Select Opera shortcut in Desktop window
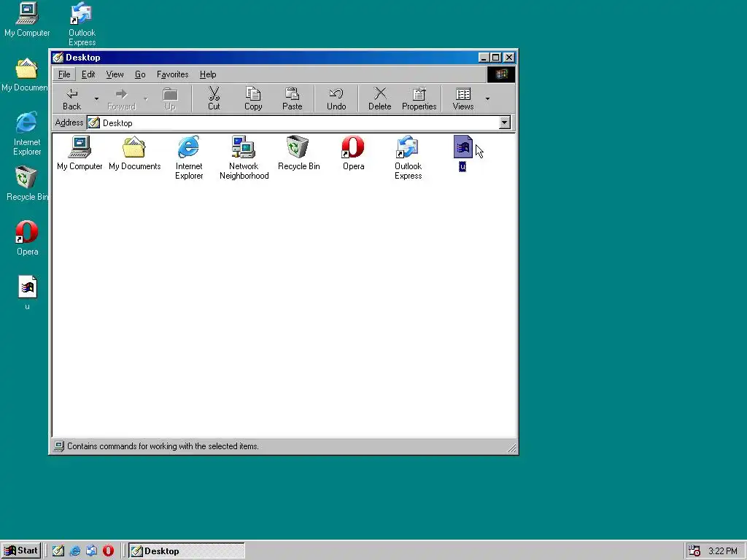The height and width of the screenshot is (560, 747). coord(354,153)
